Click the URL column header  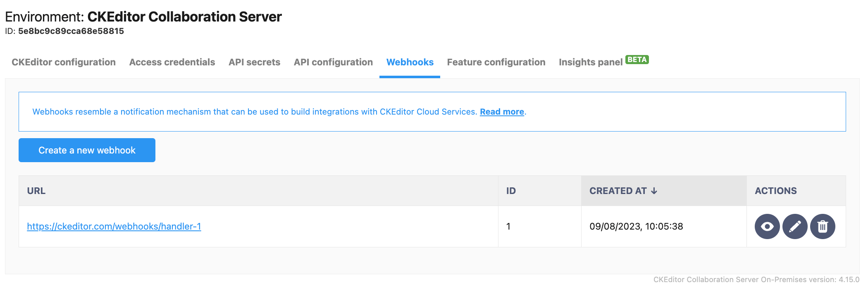click(x=258, y=191)
